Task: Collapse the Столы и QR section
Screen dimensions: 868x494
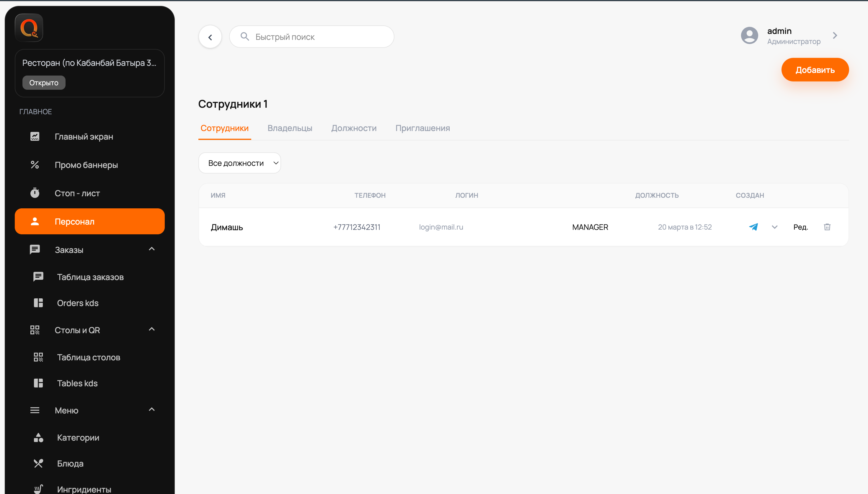Action: point(152,329)
